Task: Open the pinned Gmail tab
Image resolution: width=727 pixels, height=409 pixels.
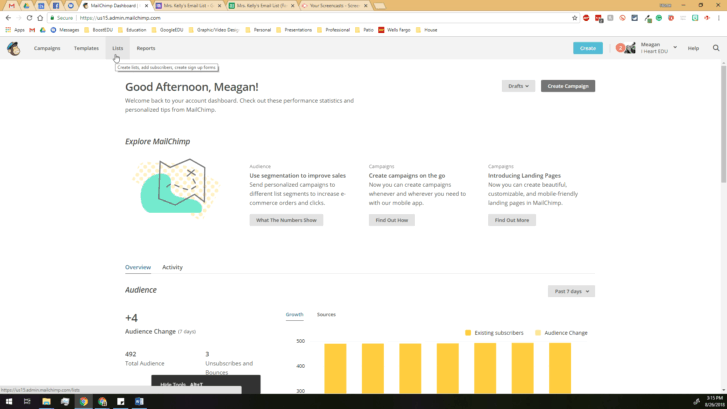Action: [12, 6]
